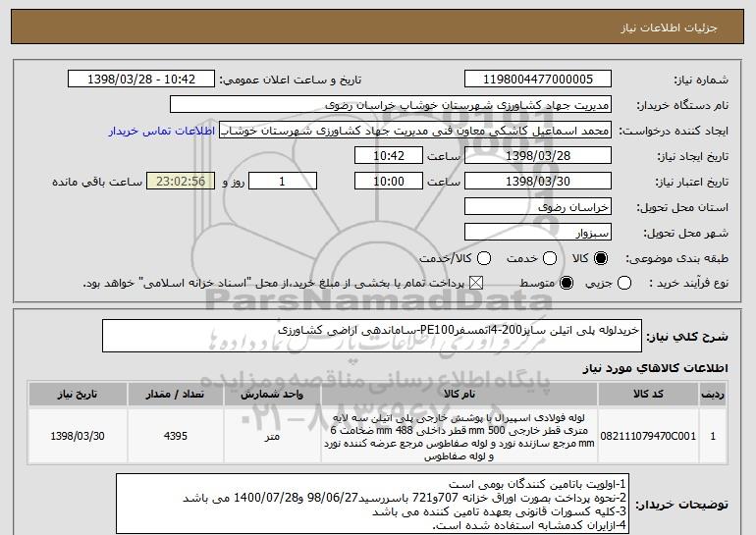Click the delivery city field سبزوار
Screen dimensions: 756x535
[x=538, y=233]
